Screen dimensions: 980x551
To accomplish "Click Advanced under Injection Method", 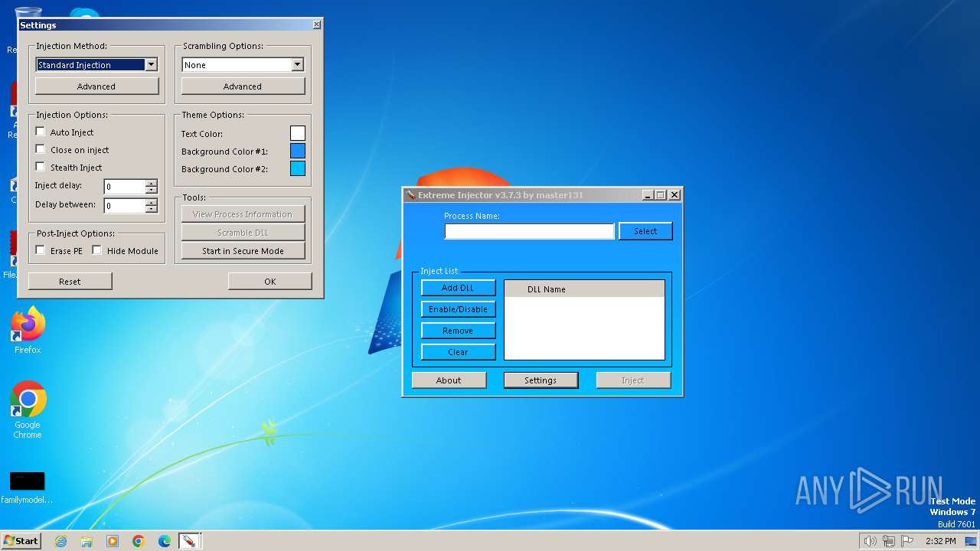I will click(96, 86).
